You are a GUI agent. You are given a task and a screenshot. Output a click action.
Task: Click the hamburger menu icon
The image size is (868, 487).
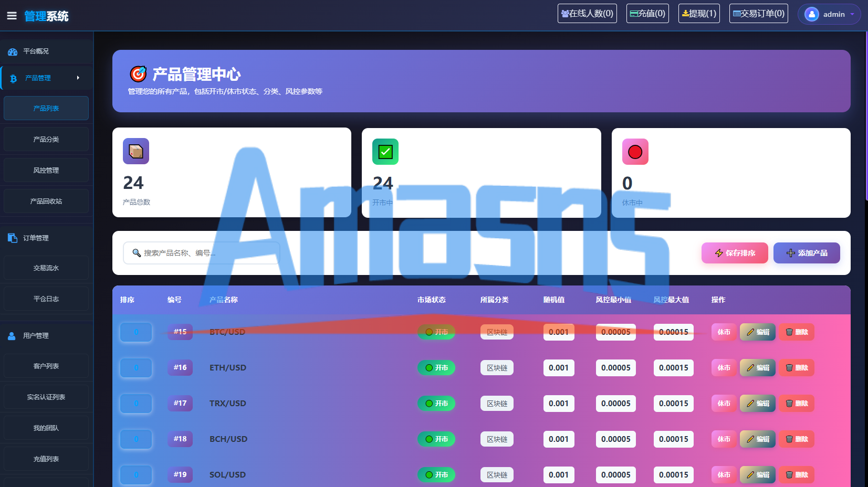[12, 16]
